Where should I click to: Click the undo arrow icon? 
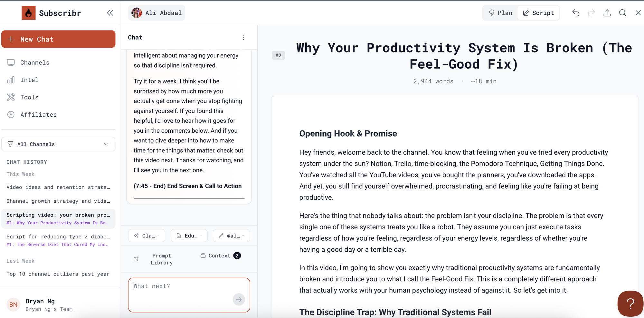pyautogui.click(x=576, y=13)
